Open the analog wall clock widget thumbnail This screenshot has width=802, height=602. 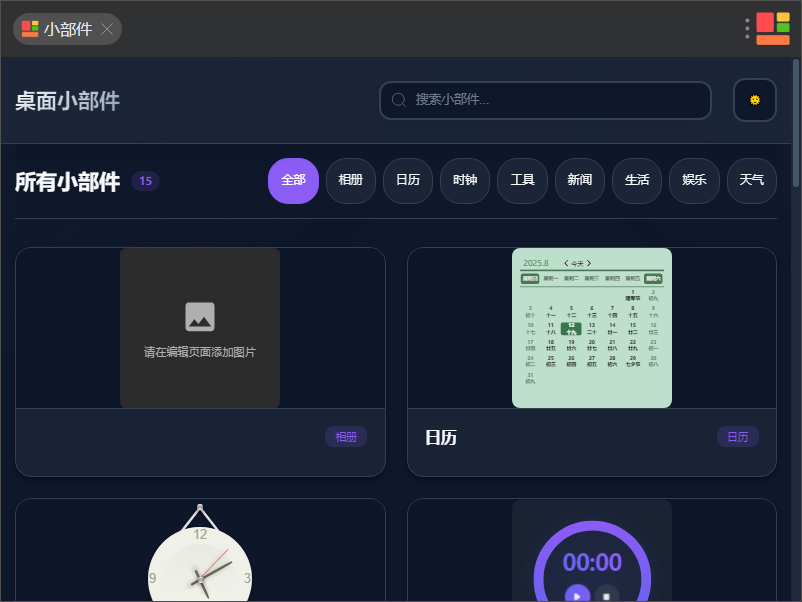[200, 552]
